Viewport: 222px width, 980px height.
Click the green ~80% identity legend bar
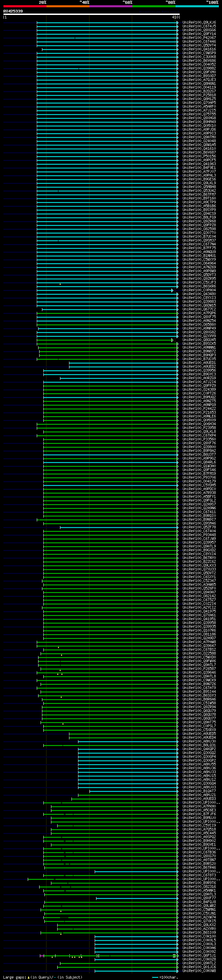tap(154, 6)
